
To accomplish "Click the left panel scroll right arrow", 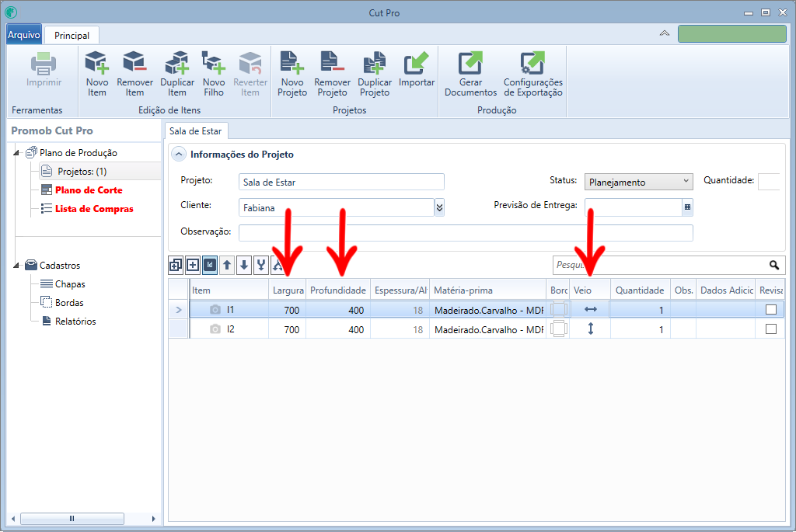I will tap(153, 518).
